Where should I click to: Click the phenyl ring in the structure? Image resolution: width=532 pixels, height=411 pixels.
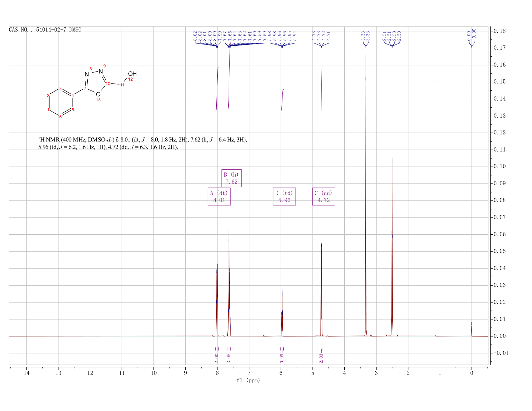point(61,103)
